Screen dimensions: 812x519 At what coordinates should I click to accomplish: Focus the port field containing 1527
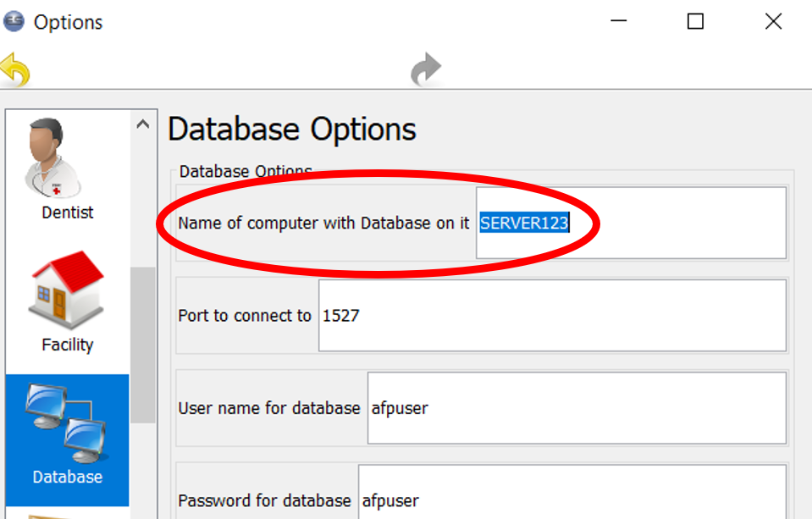pyautogui.click(x=552, y=315)
